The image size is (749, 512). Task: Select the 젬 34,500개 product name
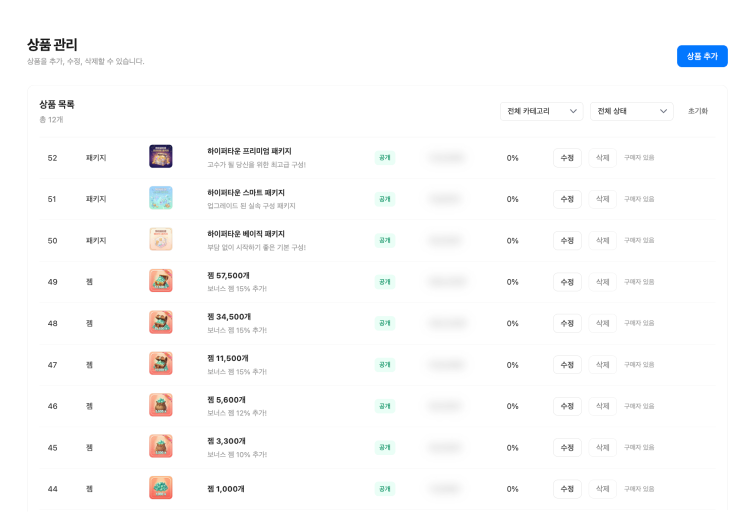(x=229, y=317)
